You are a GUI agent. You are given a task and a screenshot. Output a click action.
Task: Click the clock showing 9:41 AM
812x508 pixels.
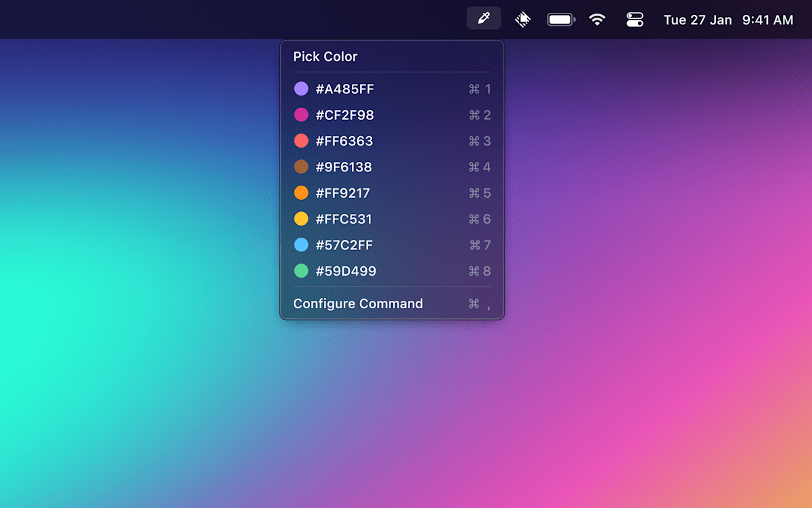[768, 20]
